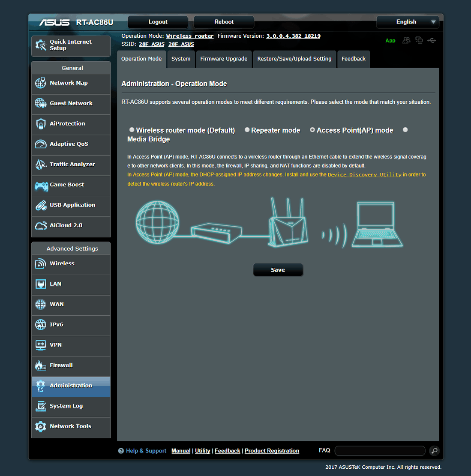Save the operation mode setting
Screen dimensions: 471x476
tap(278, 269)
